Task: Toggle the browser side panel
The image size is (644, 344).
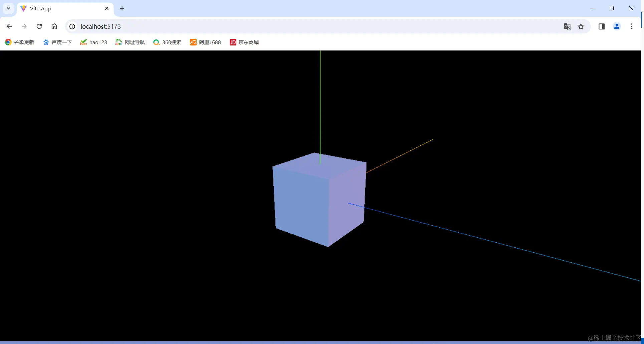Action: (x=602, y=26)
